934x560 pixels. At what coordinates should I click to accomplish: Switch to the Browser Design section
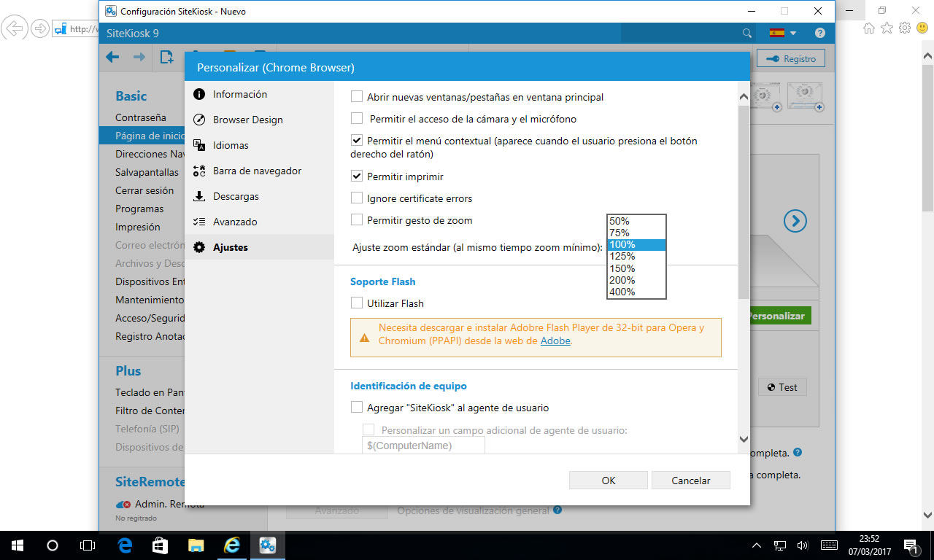[247, 120]
